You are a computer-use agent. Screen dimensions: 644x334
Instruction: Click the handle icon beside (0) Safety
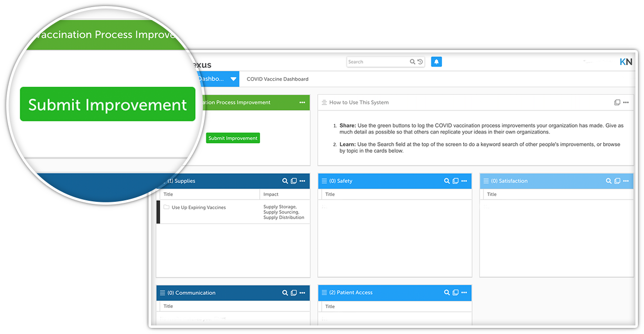[x=324, y=181]
